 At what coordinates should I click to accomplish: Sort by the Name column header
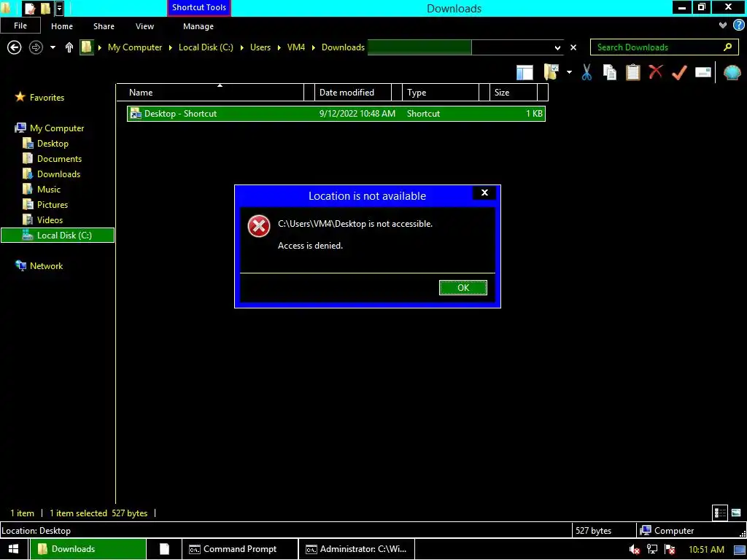pos(210,93)
